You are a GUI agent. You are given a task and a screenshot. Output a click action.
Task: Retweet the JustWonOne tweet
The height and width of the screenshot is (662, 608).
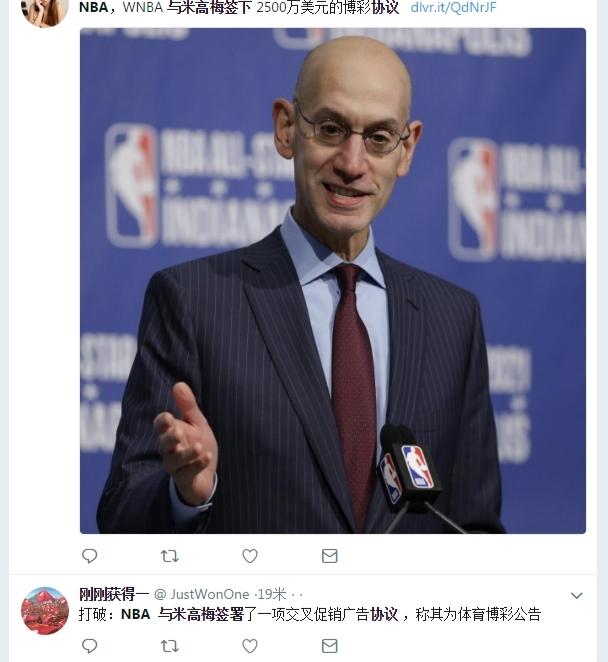coord(169,646)
